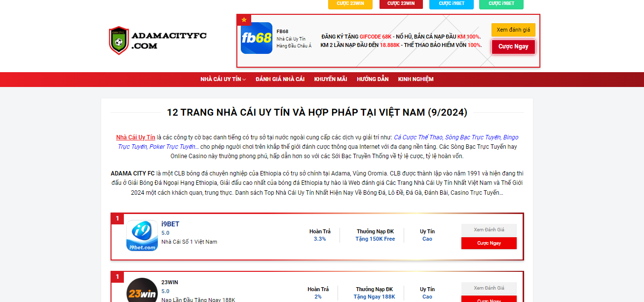
Task: Click the Tặng 150K Free bonus text
Action: (x=375, y=239)
